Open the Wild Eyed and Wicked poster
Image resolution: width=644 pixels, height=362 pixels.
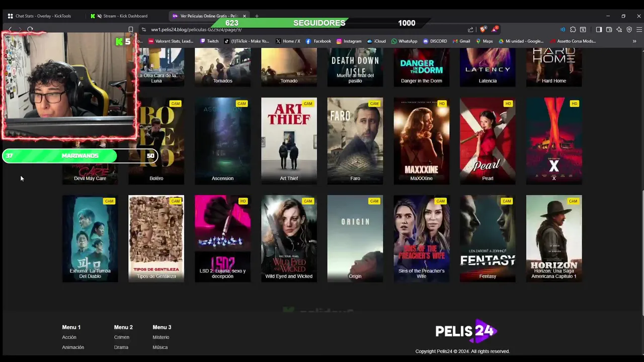pos(289,238)
